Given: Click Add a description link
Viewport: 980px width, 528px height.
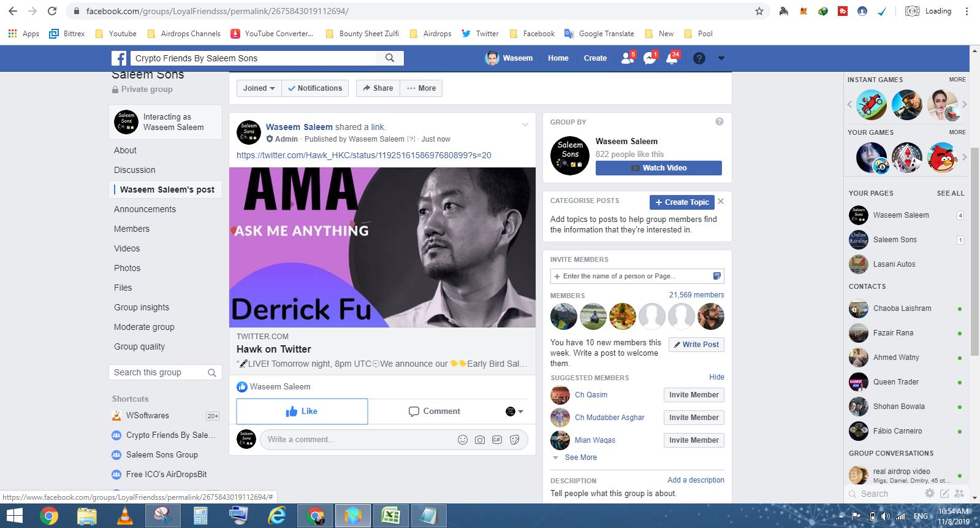Looking at the screenshot, I should (696, 480).
